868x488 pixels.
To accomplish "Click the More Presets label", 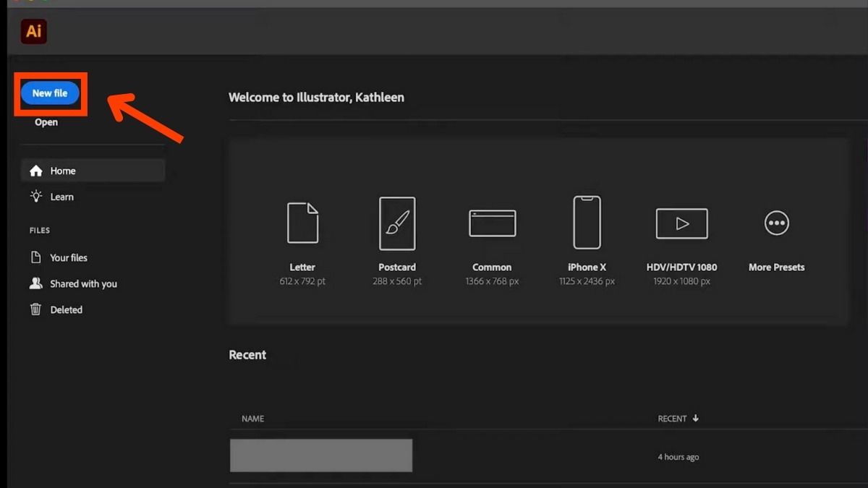I will pyautogui.click(x=776, y=267).
